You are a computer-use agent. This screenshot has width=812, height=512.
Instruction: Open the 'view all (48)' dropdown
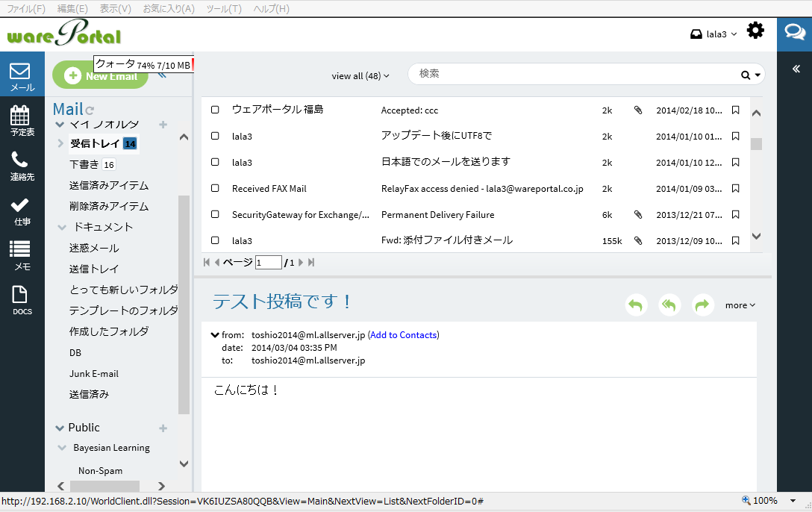pyautogui.click(x=360, y=75)
